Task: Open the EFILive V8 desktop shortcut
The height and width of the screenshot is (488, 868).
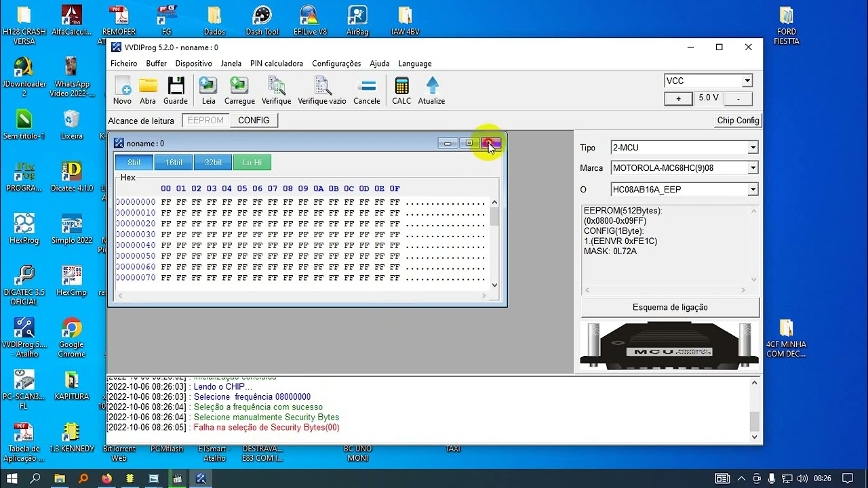Action: tap(310, 20)
